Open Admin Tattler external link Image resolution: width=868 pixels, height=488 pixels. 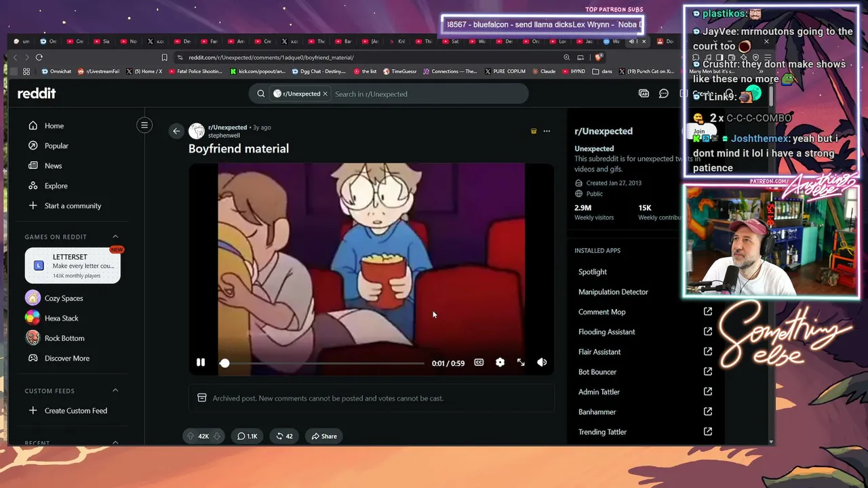pyautogui.click(x=708, y=392)
